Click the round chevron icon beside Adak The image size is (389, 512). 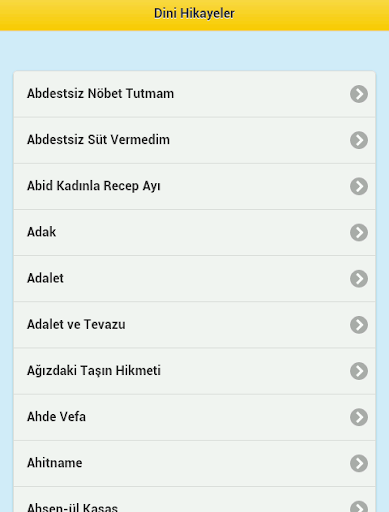point(359,232)
